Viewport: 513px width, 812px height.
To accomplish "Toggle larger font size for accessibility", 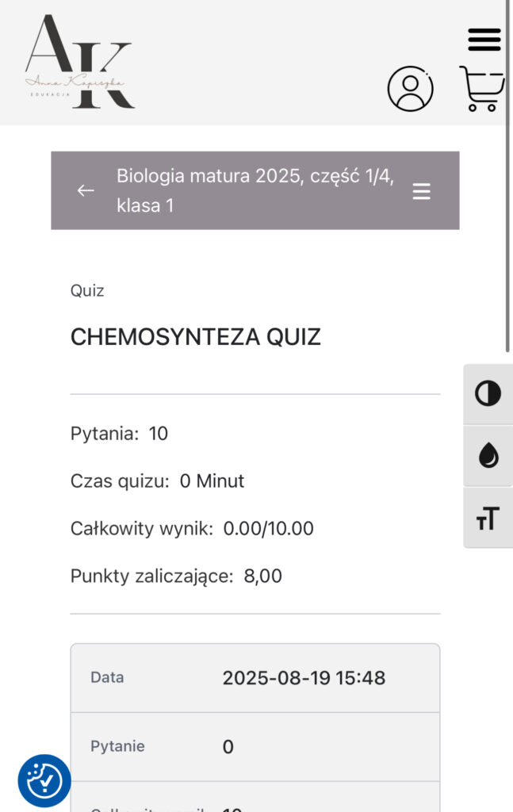I will pos(487,519).
